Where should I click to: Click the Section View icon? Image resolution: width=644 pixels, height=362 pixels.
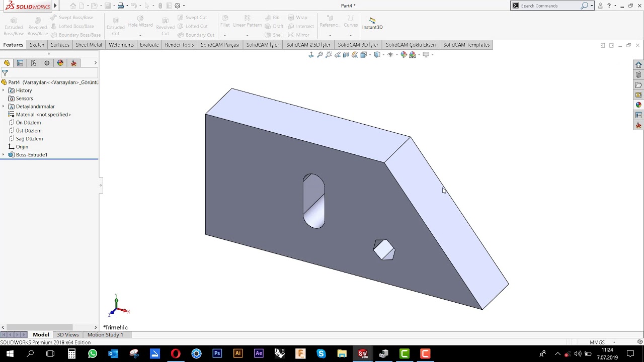tap(346, 55)
